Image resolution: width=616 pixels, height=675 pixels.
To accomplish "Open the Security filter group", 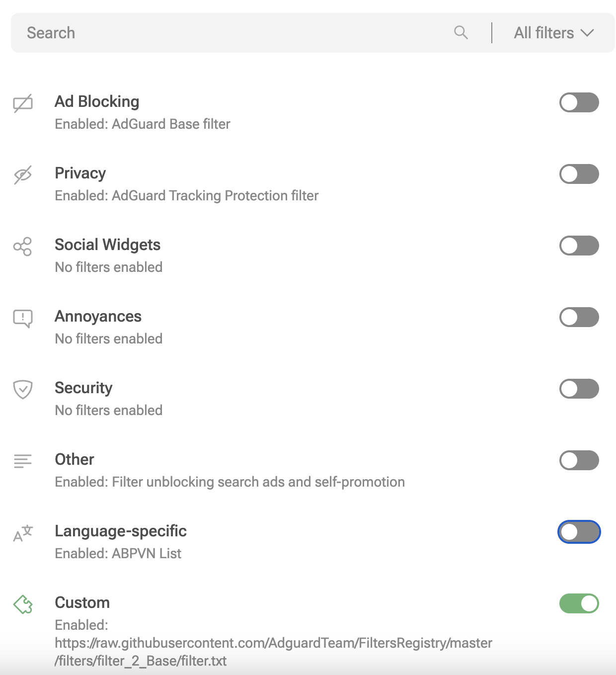I will tap(83, 388).
